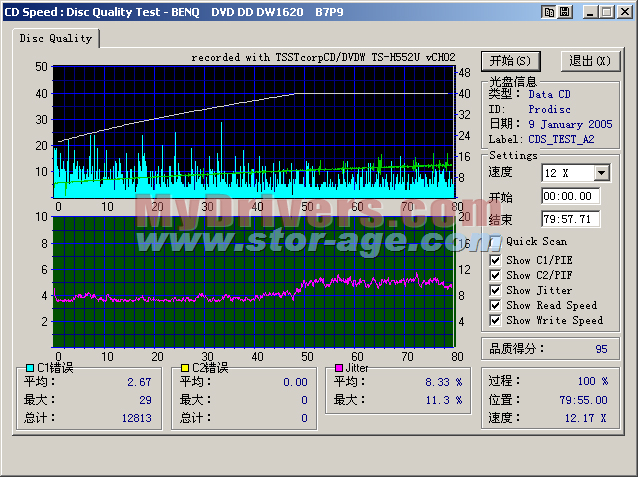This screenshot has width=638, height=477.
Task: Uncheck Show C2/PIF checkbox
Action: pos(495,275)
